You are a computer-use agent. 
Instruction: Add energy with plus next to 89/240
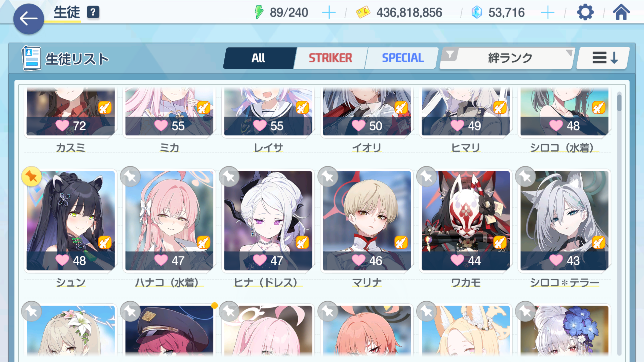pyautogui.click(x=329, y=13)
